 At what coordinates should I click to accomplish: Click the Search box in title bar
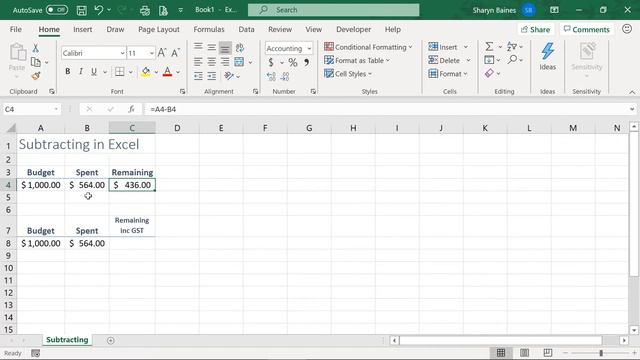[x=333, y=10]
